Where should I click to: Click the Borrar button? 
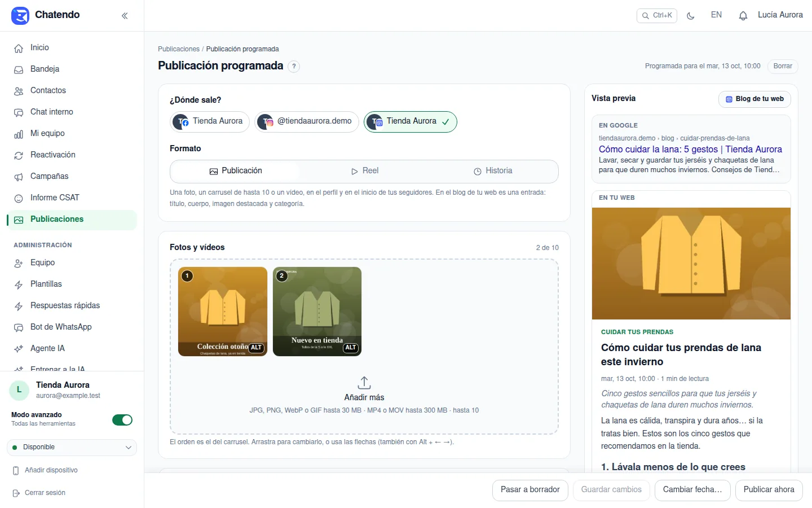[783, 67]
